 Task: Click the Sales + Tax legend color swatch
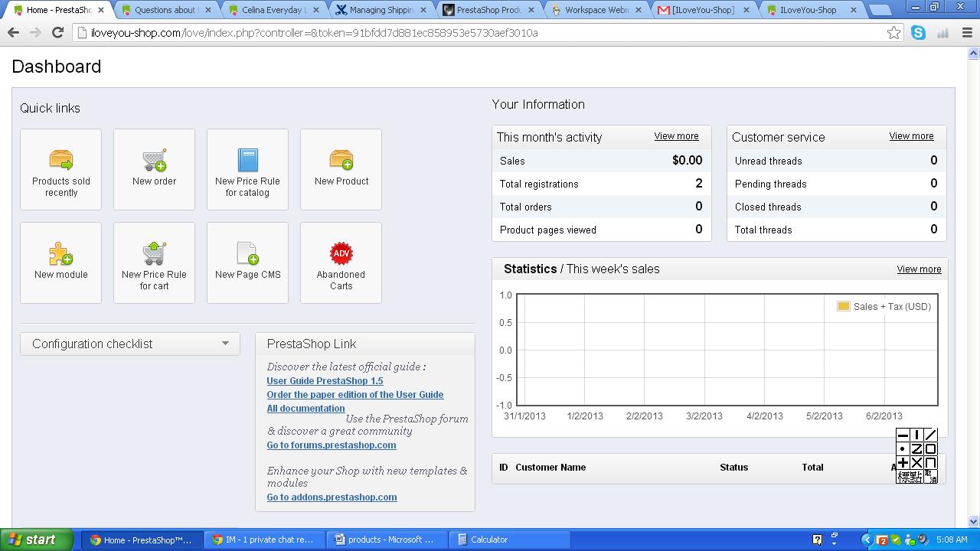point(843,306)
